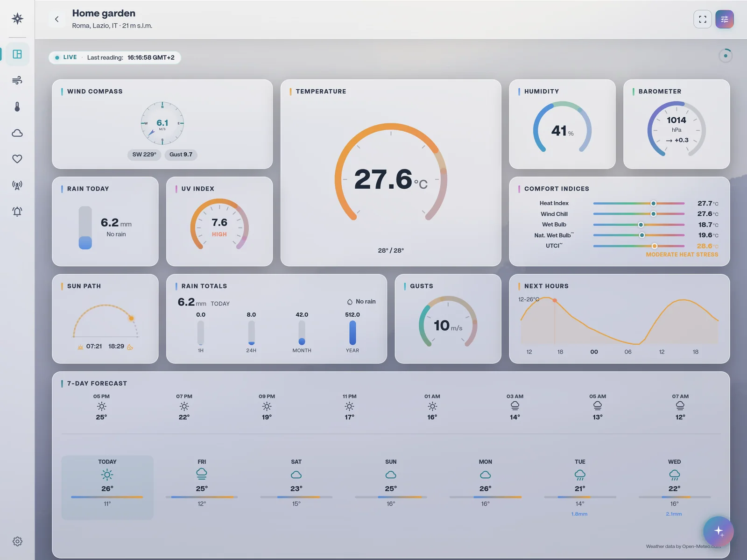Screen dimensions: 747x560
Task: Click the Last reading timestamp 16:16:58 GMT+2
Action: [x=151, y=57]
